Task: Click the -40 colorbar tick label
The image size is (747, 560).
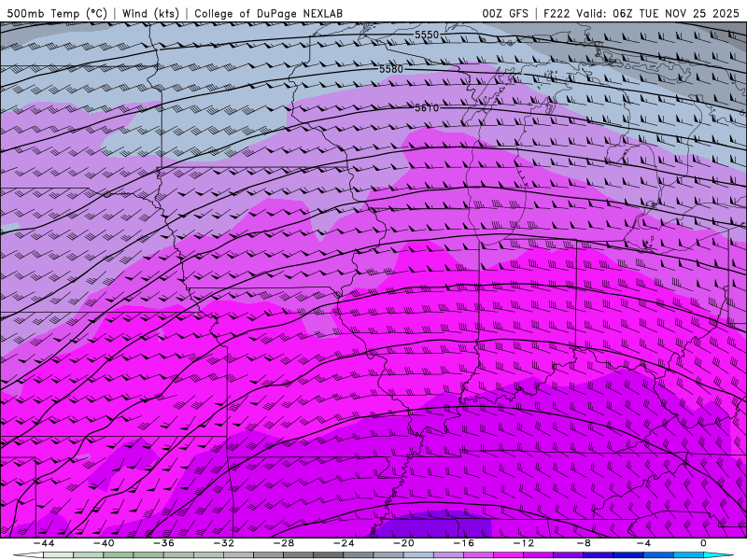Action: coord(104,543)
